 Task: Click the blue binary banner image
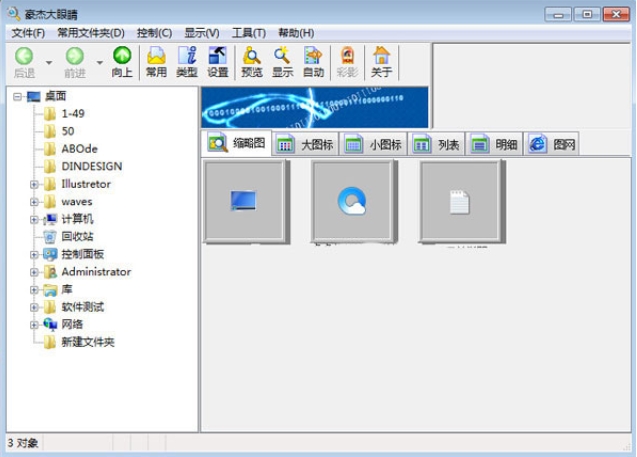point(315,107)
